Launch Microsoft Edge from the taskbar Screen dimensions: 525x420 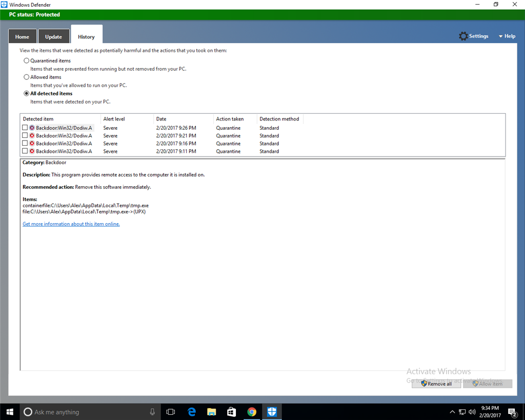[192, 412]
